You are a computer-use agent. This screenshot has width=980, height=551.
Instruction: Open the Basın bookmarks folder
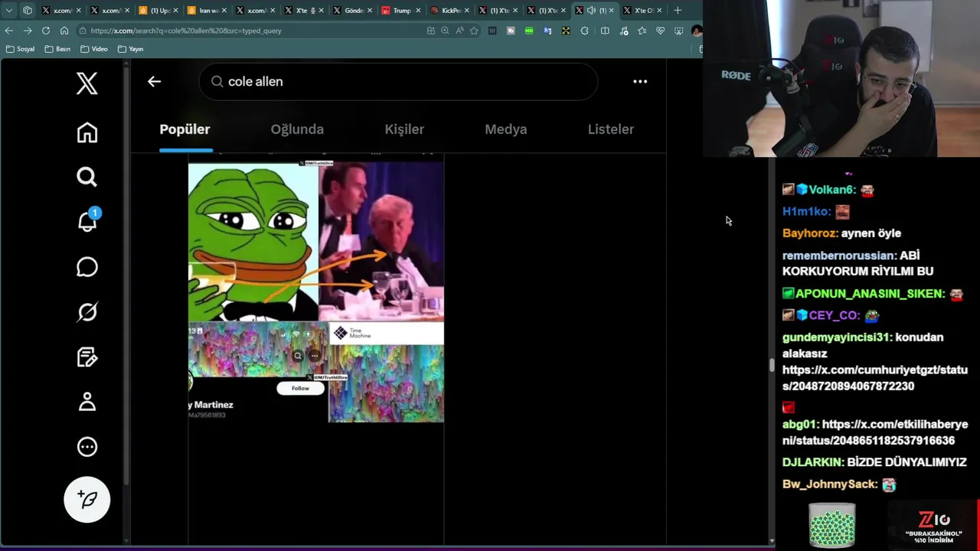pos(57,49)
